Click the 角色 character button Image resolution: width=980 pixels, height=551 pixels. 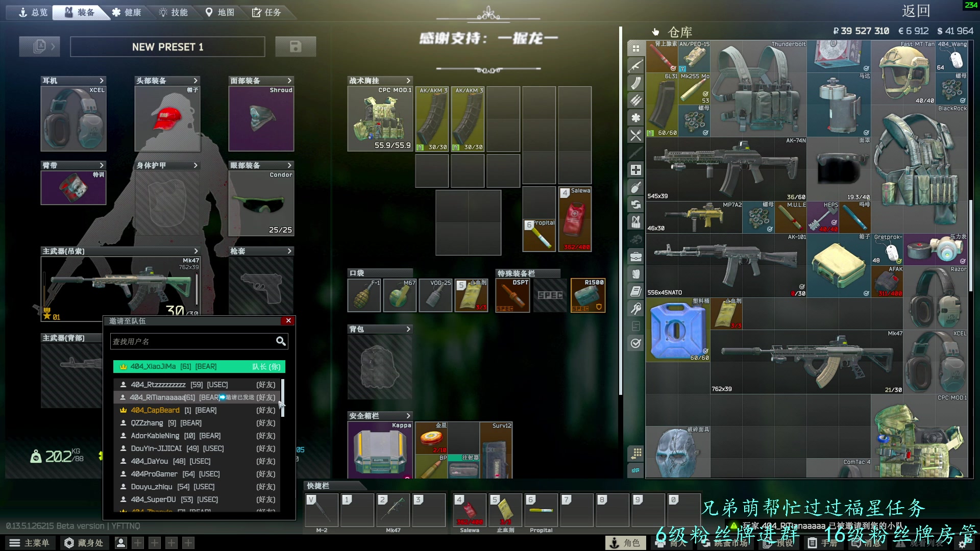pos(625,543)
